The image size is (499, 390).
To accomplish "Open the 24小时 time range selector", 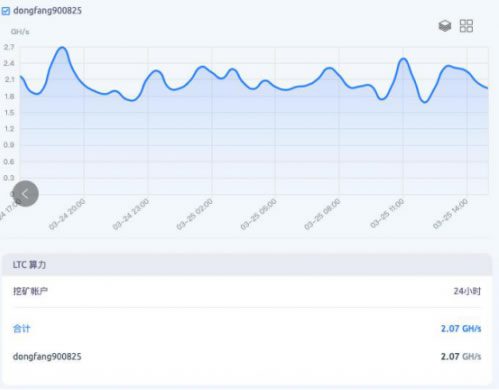I will click(x=467, y=291).
